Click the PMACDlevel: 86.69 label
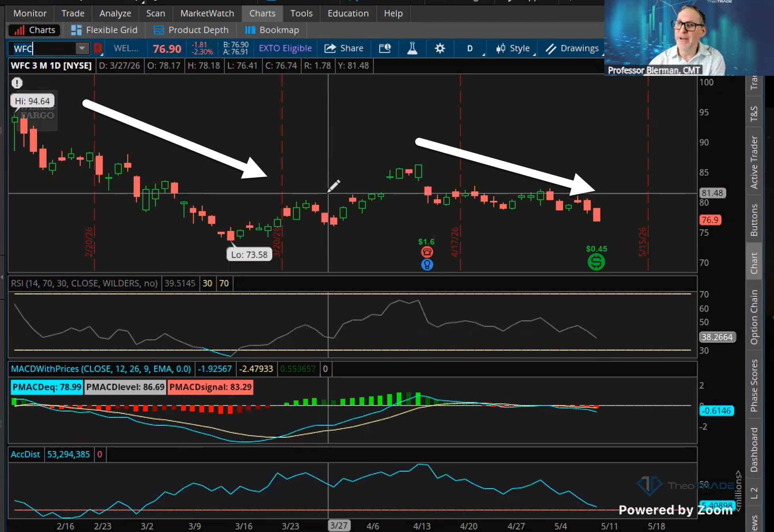 [x=125, y=387]
